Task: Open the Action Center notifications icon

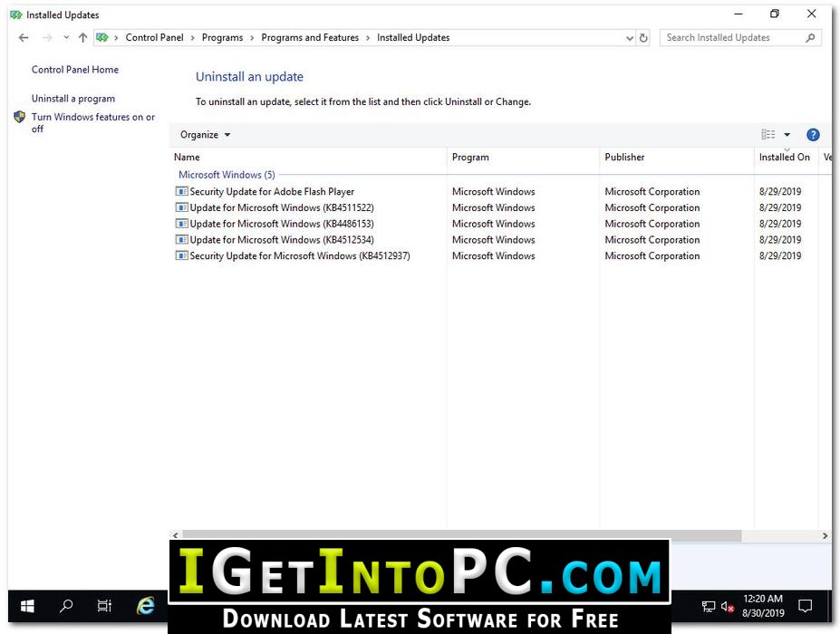Action: click(805, 606)
